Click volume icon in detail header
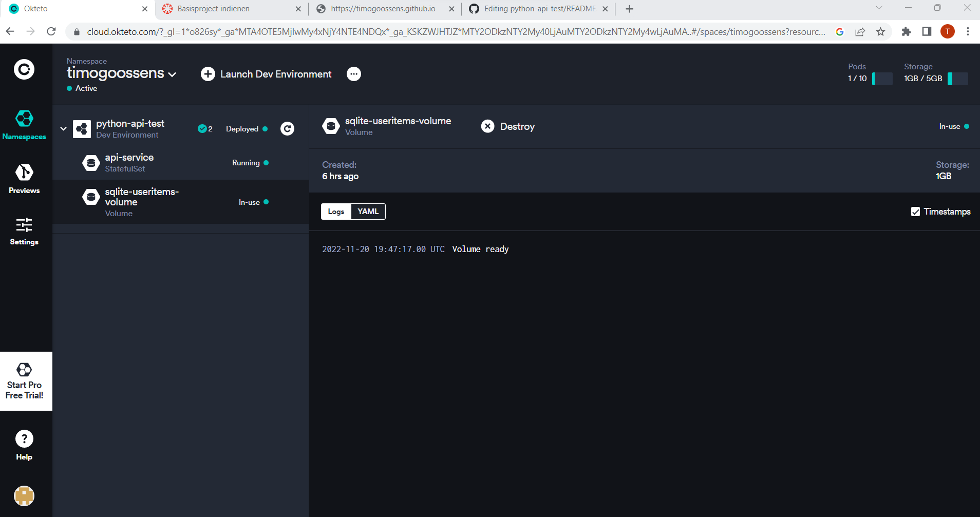The image size is (980, 517). pyautogui.click(x=331, y=126)
